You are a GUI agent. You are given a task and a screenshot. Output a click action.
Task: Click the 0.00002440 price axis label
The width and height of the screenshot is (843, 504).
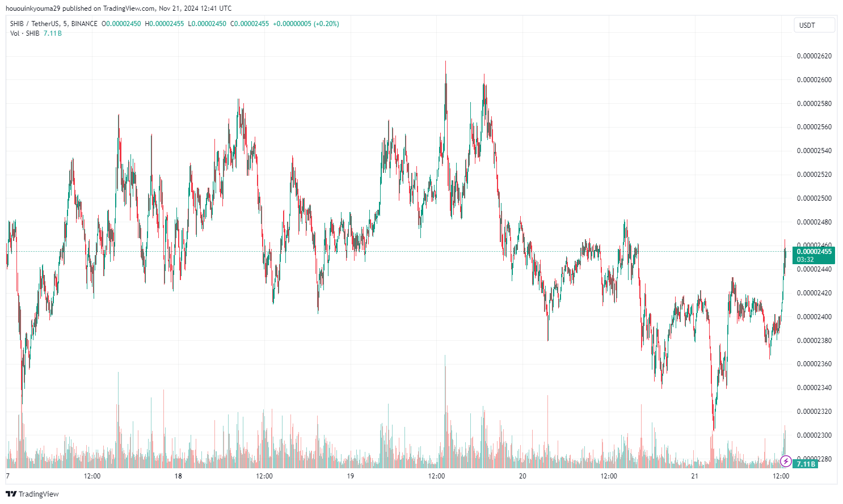814,269
